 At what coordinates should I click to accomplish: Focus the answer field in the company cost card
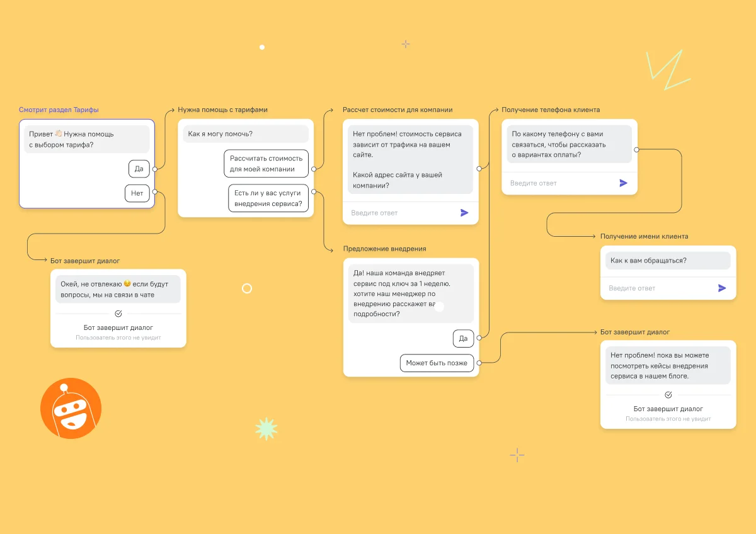tap(411, 213)
